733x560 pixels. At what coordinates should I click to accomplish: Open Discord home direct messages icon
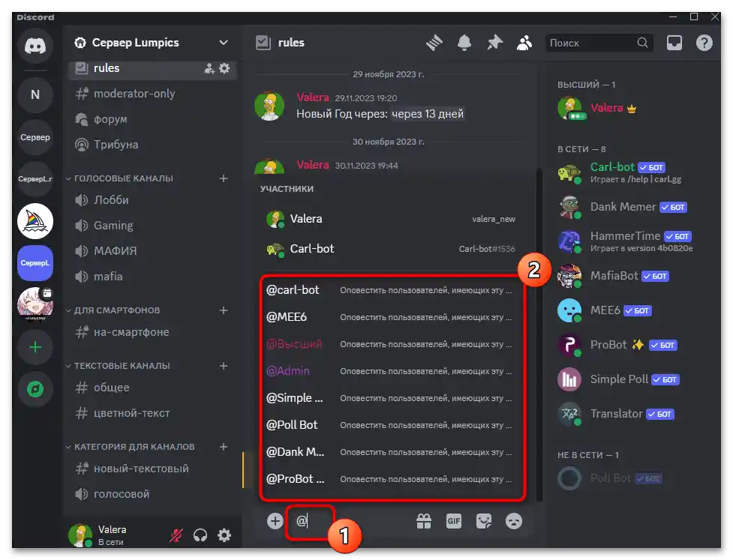point(35,46)
